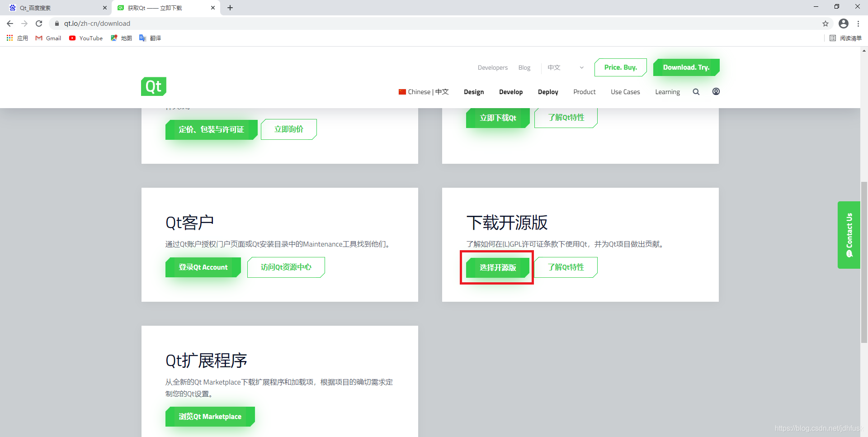Open the Qt account user icon
The image size is (868, 437).
tap(716, 91)
